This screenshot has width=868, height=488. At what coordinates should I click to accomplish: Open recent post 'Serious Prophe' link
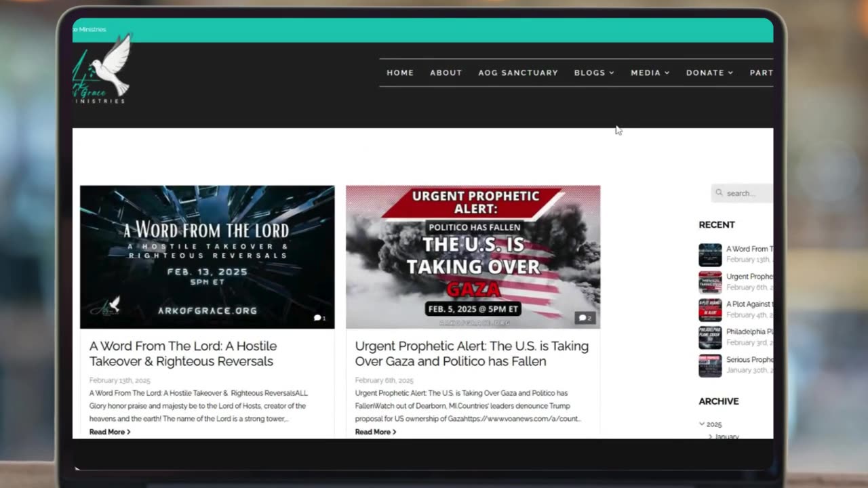(749, 360)
